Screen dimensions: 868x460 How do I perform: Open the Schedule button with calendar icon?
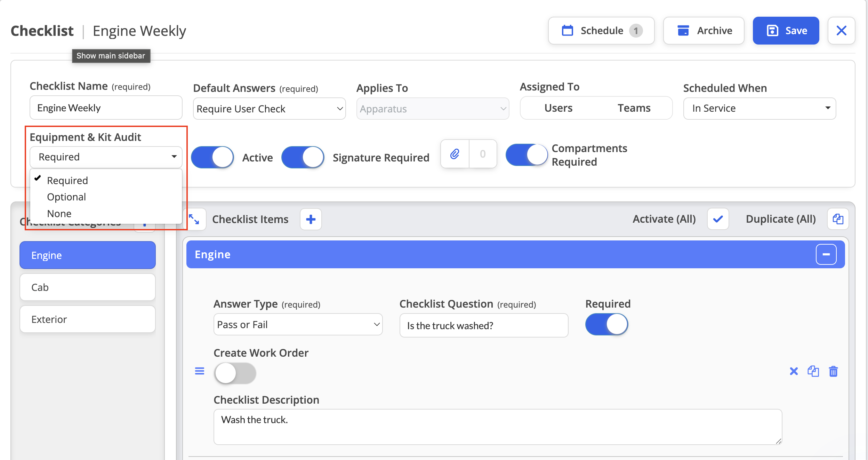601,31
